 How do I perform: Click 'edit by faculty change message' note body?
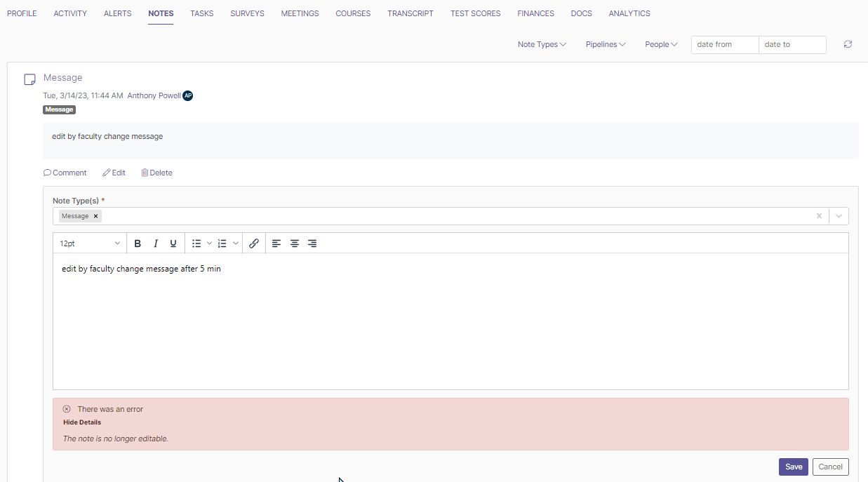pos(107,136)
